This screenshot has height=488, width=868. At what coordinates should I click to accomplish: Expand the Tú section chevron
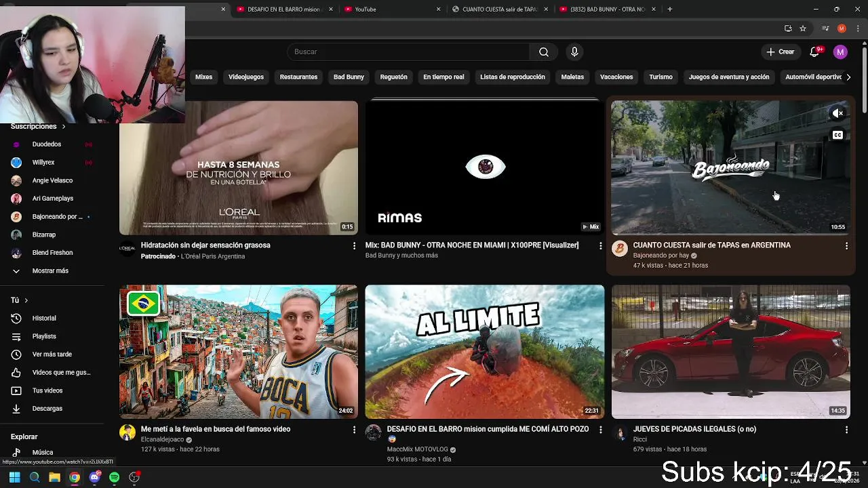[26, 300]
